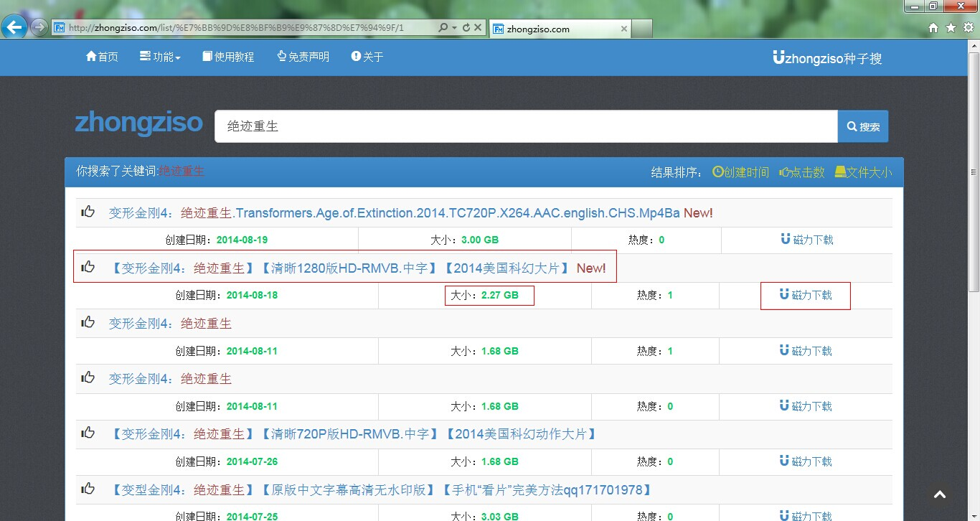This screenshot has height=521, width=980.
Task: Click the magnifier search icon in address bar
Action: 443,28
